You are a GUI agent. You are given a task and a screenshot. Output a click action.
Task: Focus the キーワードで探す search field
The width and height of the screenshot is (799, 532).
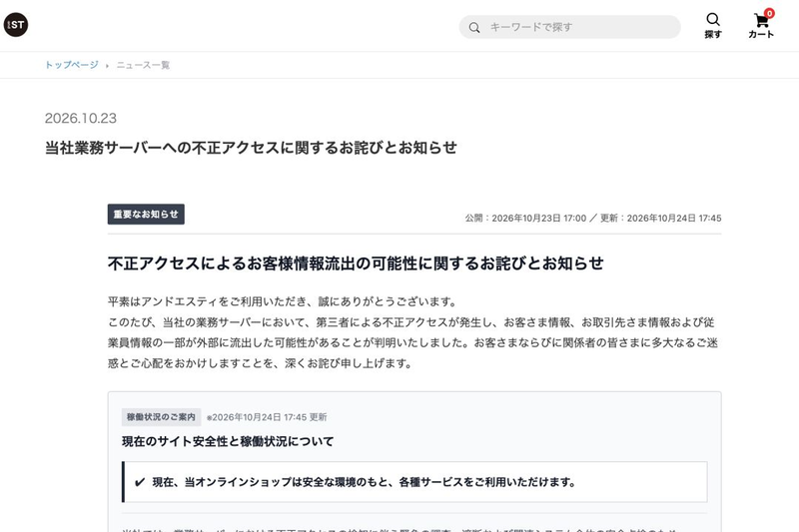(569, 27)
